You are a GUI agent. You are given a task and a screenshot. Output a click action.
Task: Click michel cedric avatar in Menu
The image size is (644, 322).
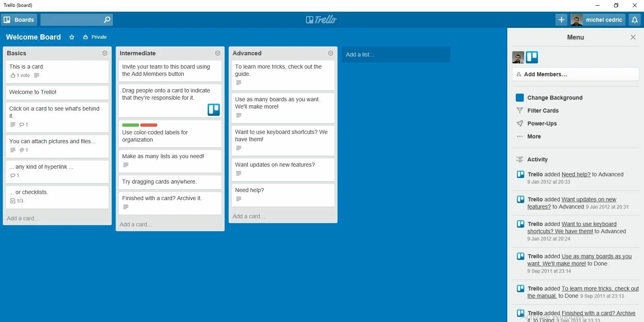[x=518, y=57]
